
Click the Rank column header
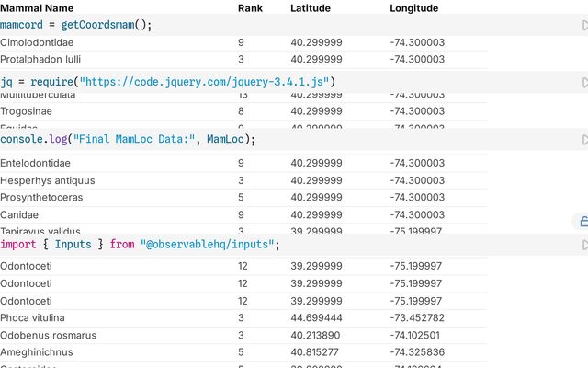tap(250, 8)
